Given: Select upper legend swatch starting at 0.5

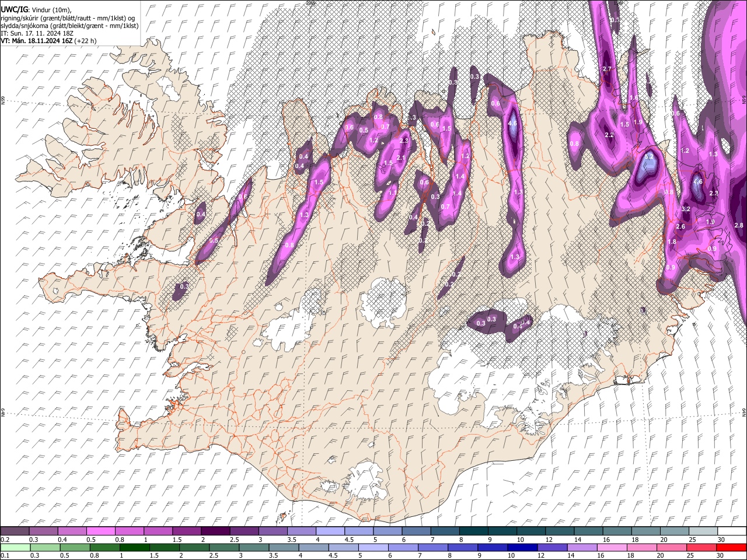Looking at the screenshot, I should pyautogui.click(x=100, y=531).
